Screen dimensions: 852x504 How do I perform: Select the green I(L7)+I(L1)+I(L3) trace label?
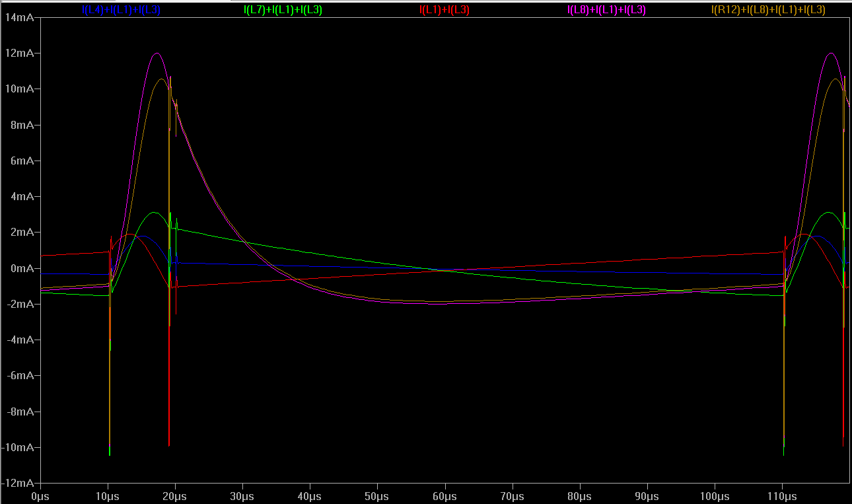pyautogui.click(x=283, y=10)
